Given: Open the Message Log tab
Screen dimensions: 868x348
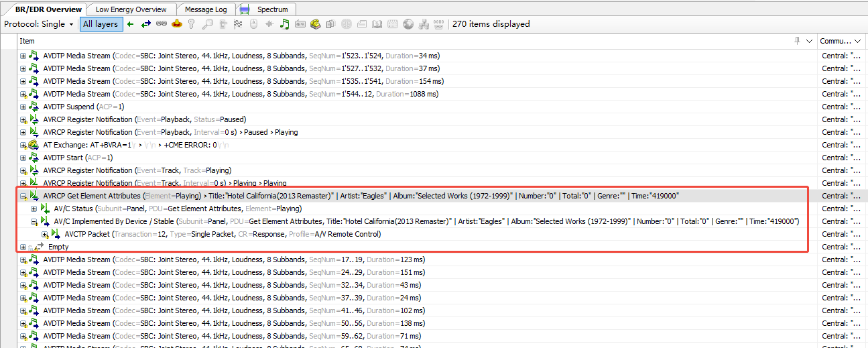Looking at the screenshot, I should click(x=206, y=9).
